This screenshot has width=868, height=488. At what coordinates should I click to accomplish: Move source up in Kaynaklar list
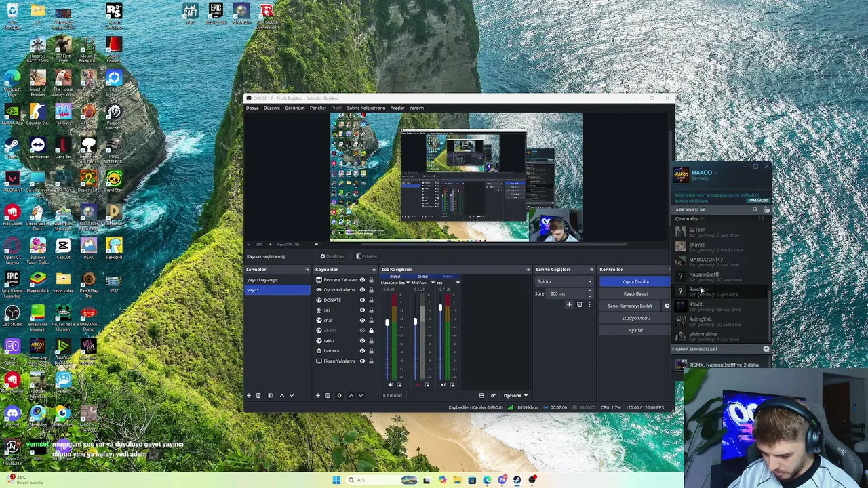(351, 395)
